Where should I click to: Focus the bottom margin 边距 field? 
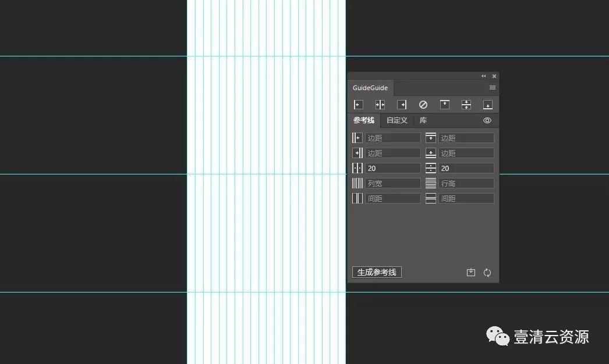[x=466, y=153]
